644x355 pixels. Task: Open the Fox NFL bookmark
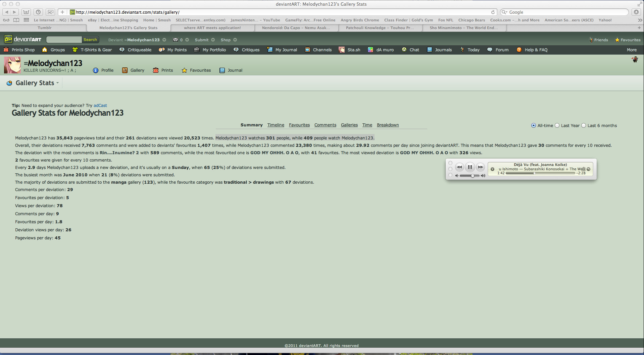(446, 20)
